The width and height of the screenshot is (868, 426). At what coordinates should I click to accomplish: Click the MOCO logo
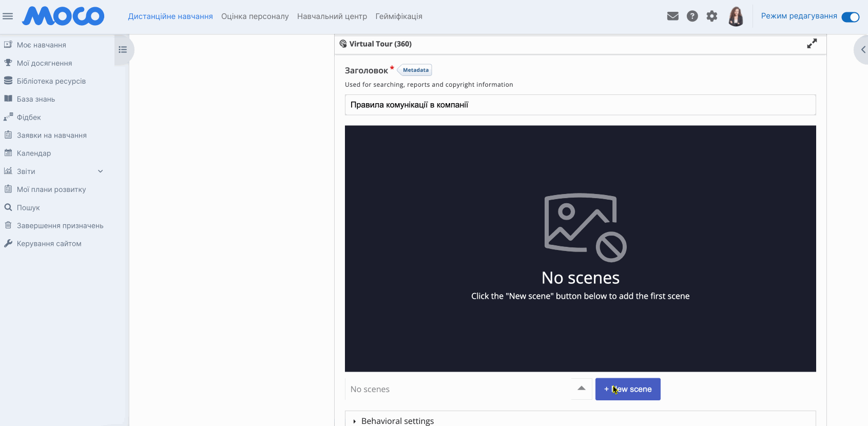pos(63,16)
